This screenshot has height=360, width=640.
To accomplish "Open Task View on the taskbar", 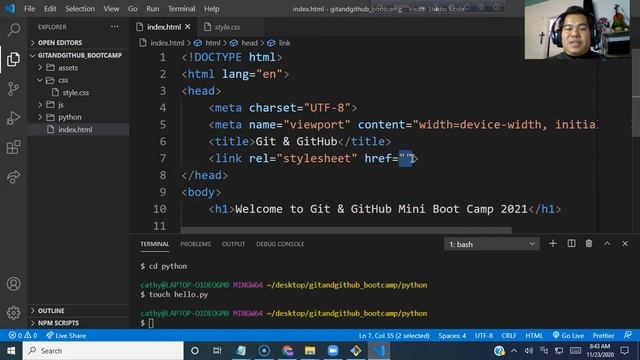I will point(217,351).
